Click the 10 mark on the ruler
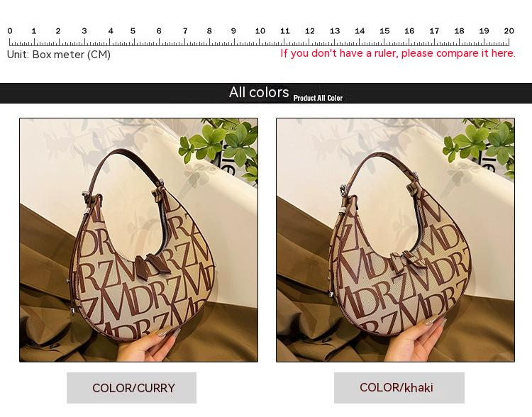The height and width of the screenshot is (417, 532). (260, 31)
